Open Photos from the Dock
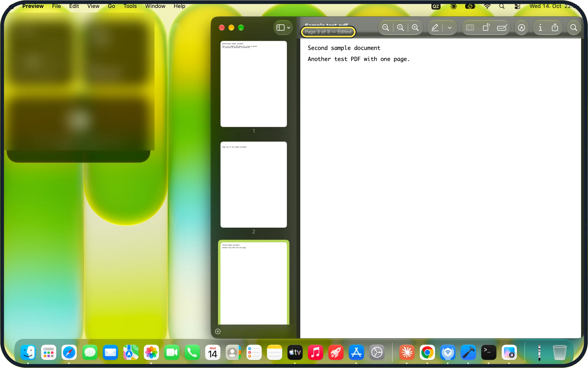This screenshot has width=588, height=368. (151, 352)
